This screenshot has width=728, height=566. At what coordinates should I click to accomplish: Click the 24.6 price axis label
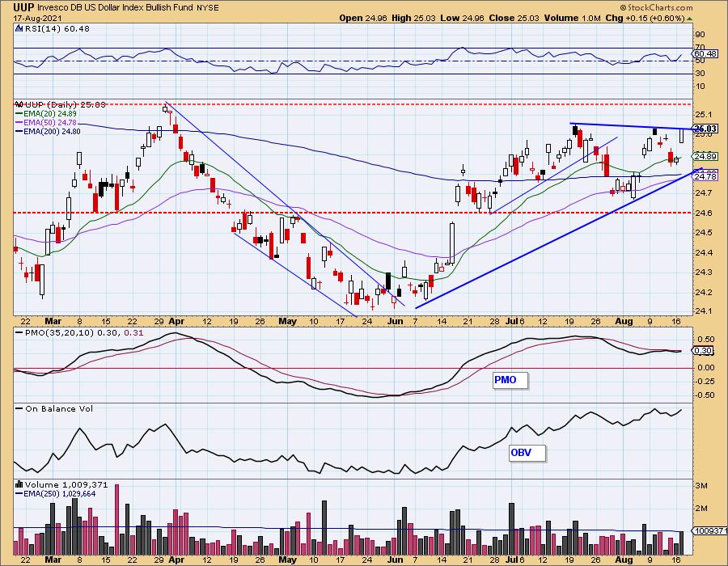[704, 213]
